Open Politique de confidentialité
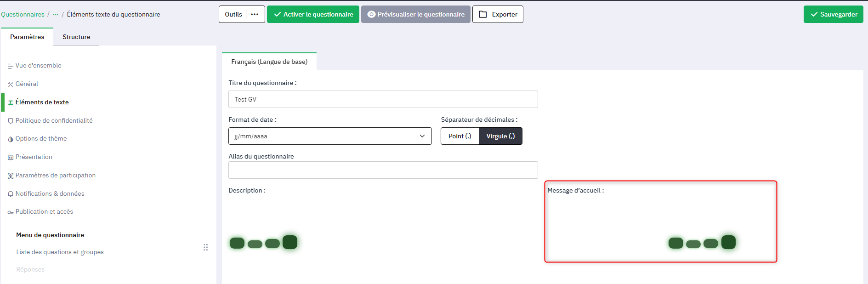The image size is (868, 284). coord(54,120)
